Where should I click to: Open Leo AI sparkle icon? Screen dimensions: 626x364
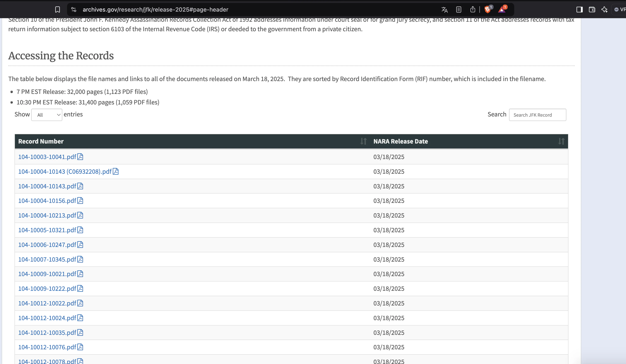(604, 10)
